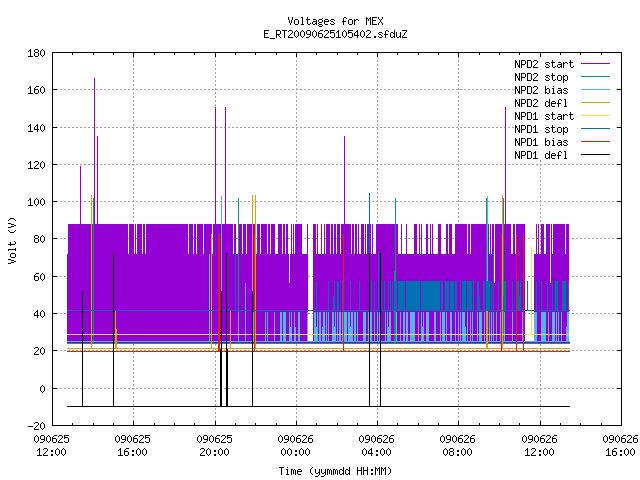640x480 pixels.
Task: Select the NPD2 stop legend entry
Action: [541, 77]
